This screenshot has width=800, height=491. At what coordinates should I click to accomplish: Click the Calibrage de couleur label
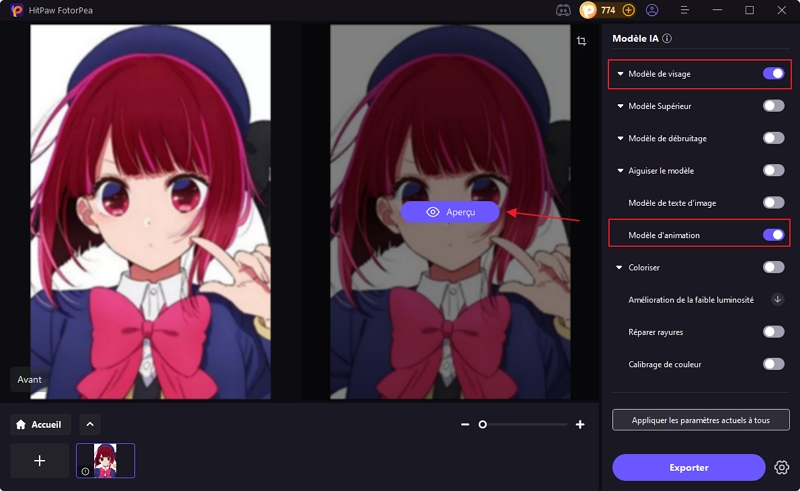(664, 364)
